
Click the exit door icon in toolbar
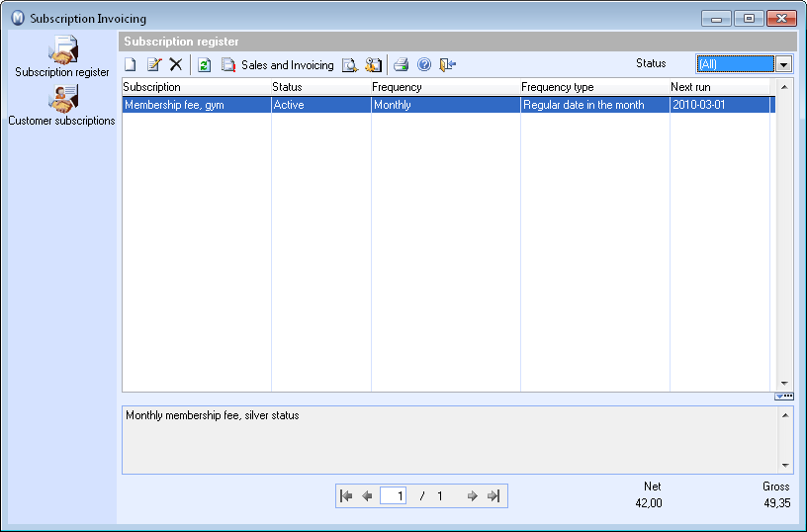point(448,65)
